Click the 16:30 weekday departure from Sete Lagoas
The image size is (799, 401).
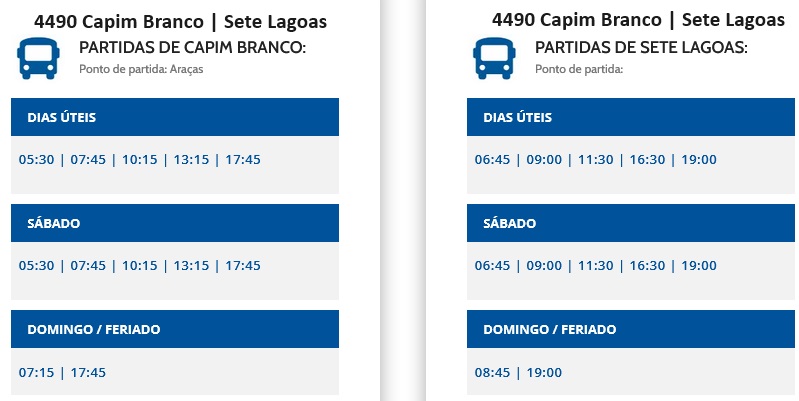coord(647,159)
